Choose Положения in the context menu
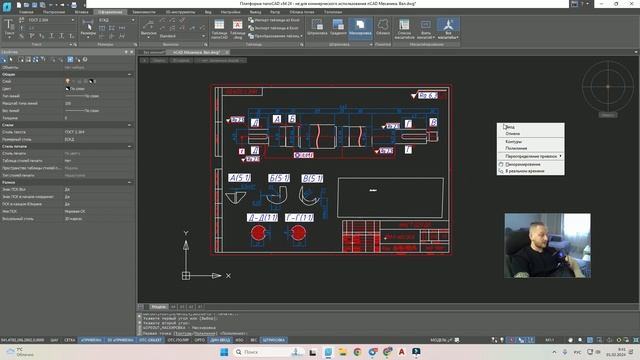This screenshot has width=640, height=360. pyautogui.click(x=531, y=148)
